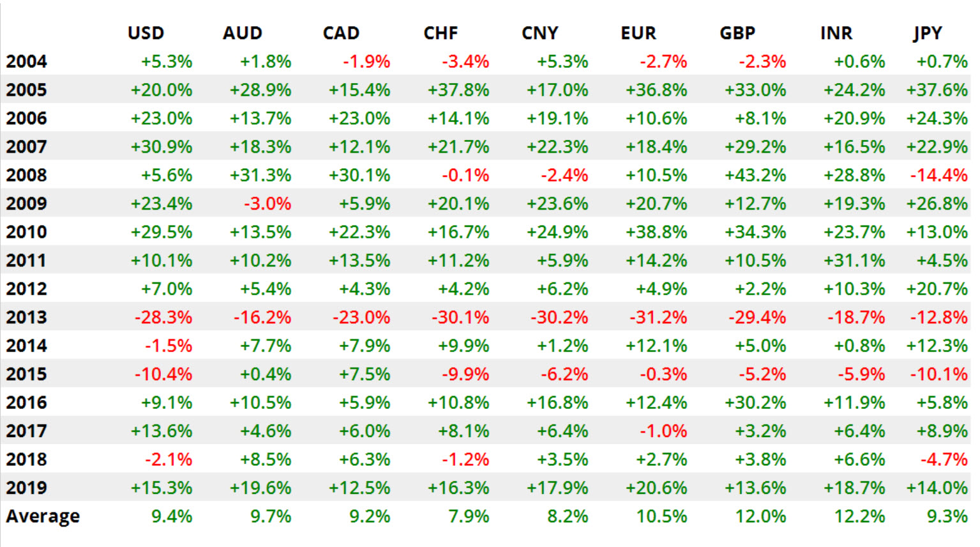Viewport: 980px width, 547px height.
Task: Select the AUD column header
Action: click(243, 33)
